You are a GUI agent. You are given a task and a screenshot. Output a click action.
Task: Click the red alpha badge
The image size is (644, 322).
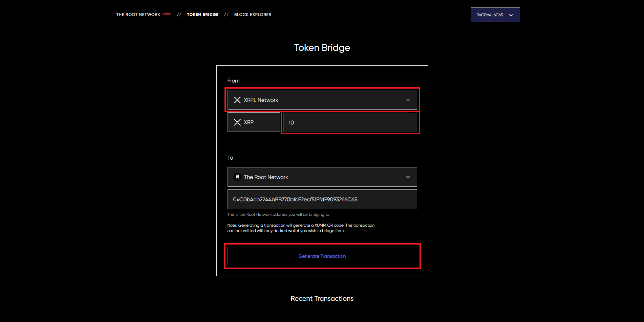(166, 14)
